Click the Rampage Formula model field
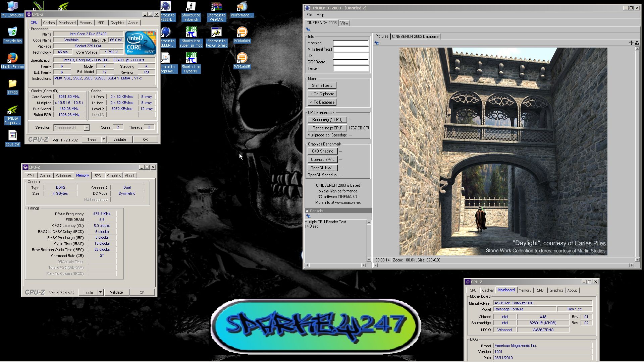This screenshot has width=644, height=362. tap(525, 309)
